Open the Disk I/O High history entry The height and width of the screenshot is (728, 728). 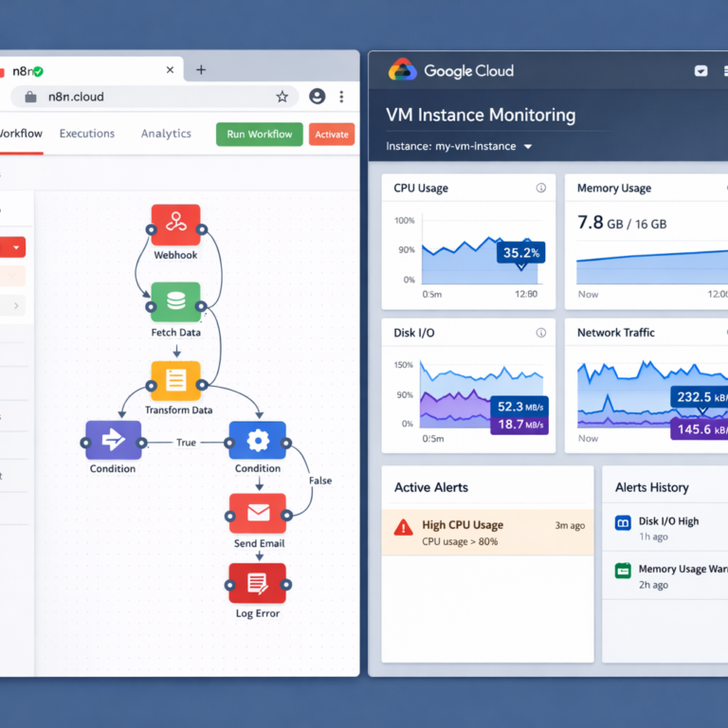(x=664, y=528)
